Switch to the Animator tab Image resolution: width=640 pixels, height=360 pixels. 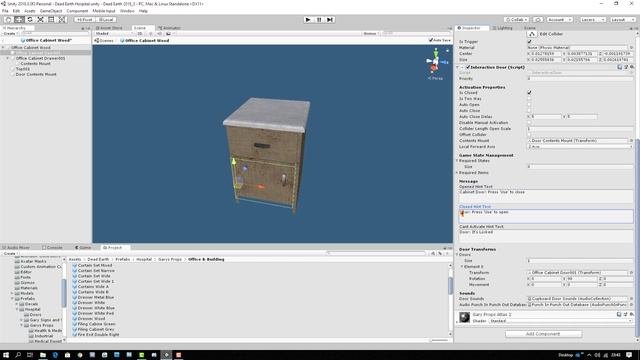(x=169, y=28)
